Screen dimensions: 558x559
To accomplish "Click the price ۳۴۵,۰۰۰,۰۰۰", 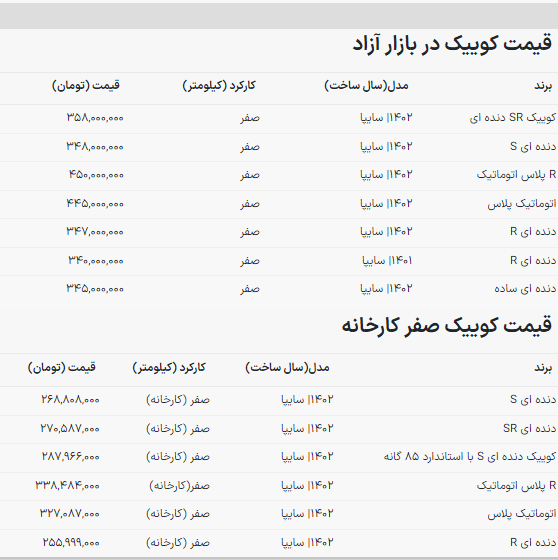I will [95, 288].
